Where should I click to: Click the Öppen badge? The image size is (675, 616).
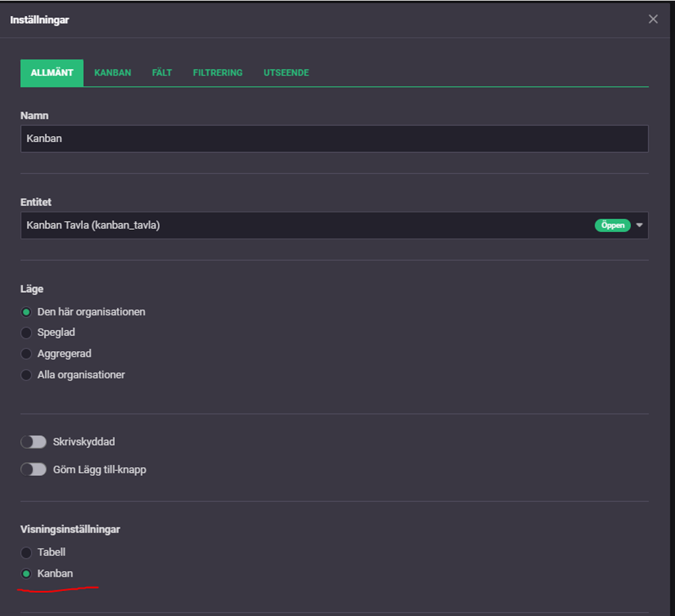click(613, 225)
